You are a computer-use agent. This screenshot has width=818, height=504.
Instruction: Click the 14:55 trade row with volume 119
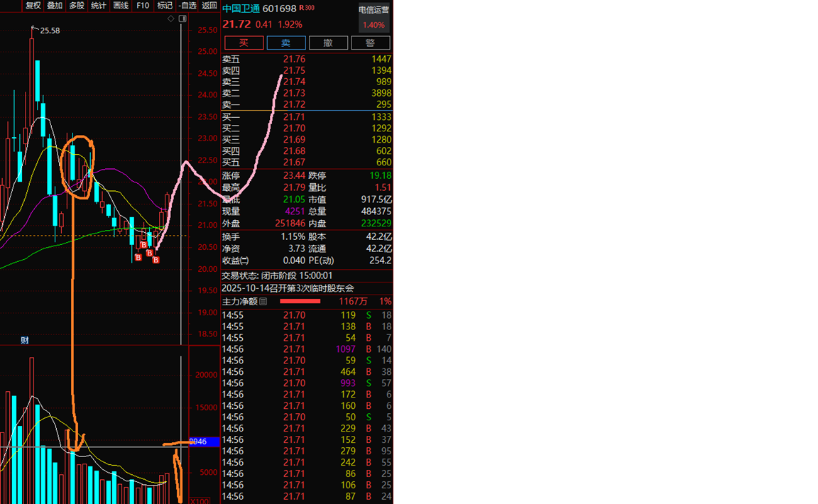307,316
